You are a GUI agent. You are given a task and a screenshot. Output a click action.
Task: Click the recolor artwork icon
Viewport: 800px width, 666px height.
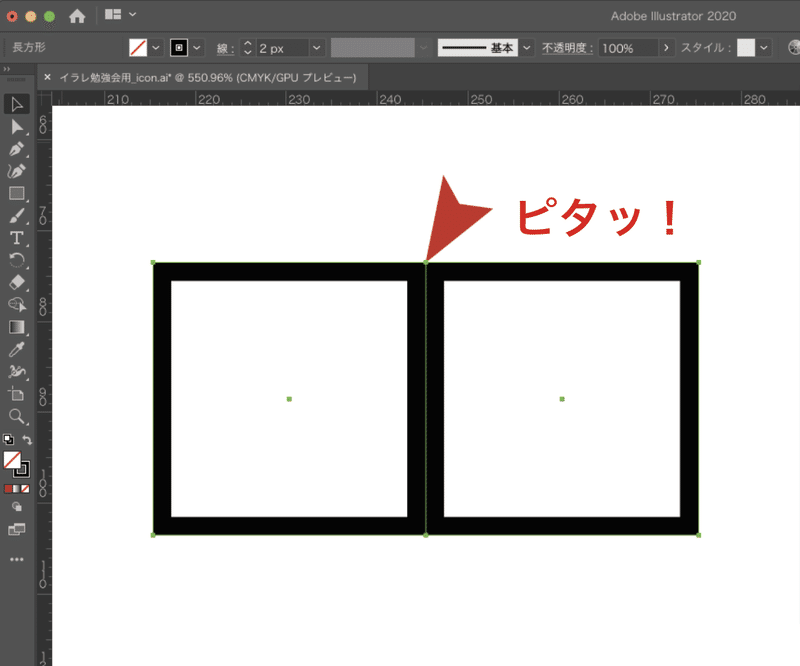(x=794, y=48)
